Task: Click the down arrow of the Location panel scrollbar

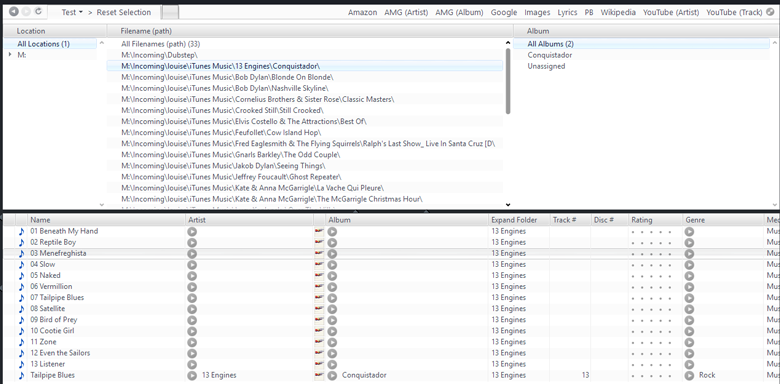Action: click(x=102, y=204)
